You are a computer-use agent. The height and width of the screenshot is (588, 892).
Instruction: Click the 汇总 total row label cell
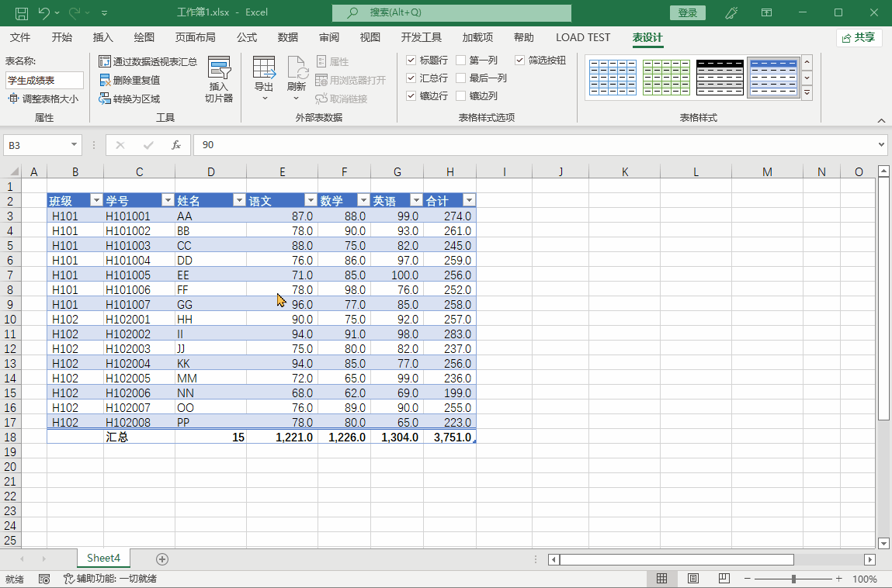point(140,437)
